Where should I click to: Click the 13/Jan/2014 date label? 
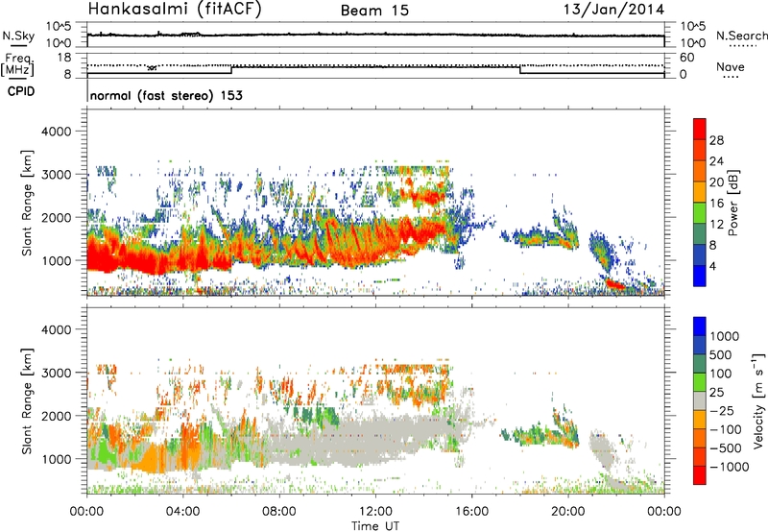pos(613,10)
